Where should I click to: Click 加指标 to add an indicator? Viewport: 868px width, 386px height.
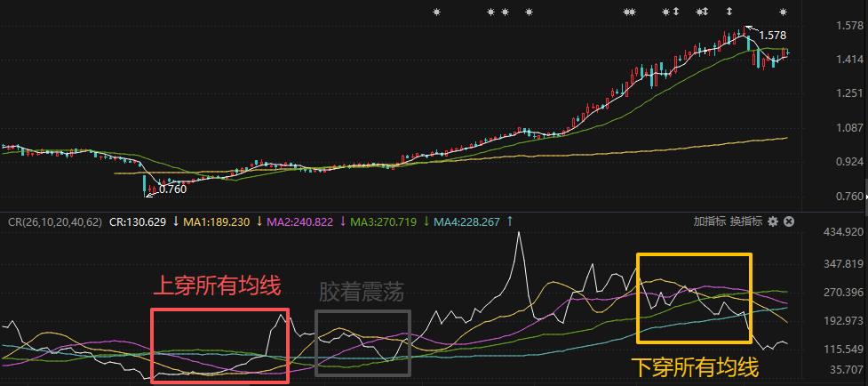pos(710,221)
